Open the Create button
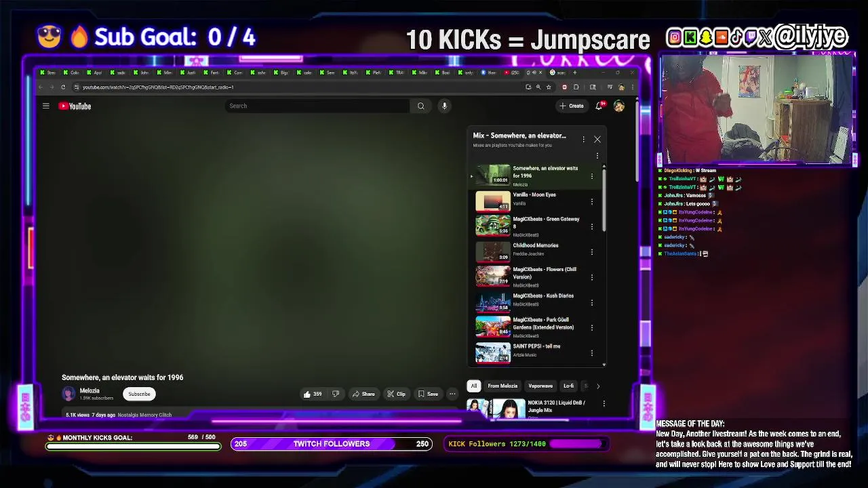This screenshot has height=488, width=868. click(572, 106)
